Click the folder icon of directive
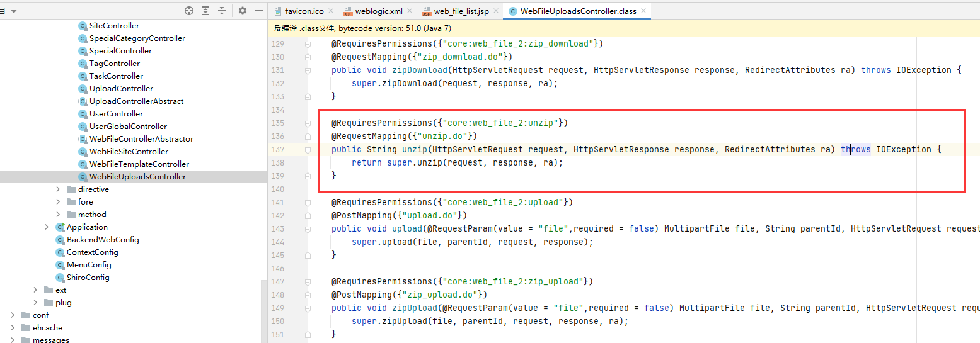Screen dimensions: 980x343 tap(71, 189)
